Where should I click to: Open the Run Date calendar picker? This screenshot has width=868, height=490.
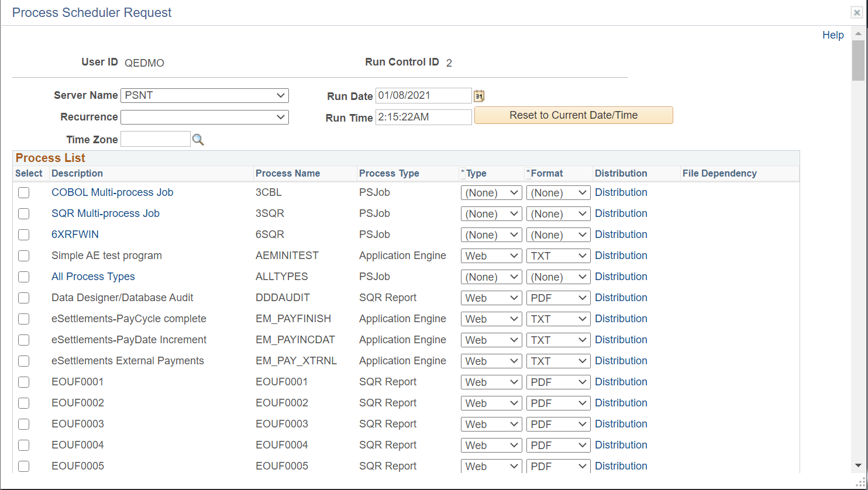pos(479,95)
